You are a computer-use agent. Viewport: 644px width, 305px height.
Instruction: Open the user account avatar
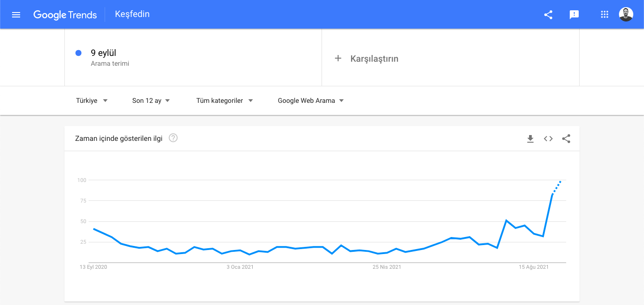[x=626, y=14]
